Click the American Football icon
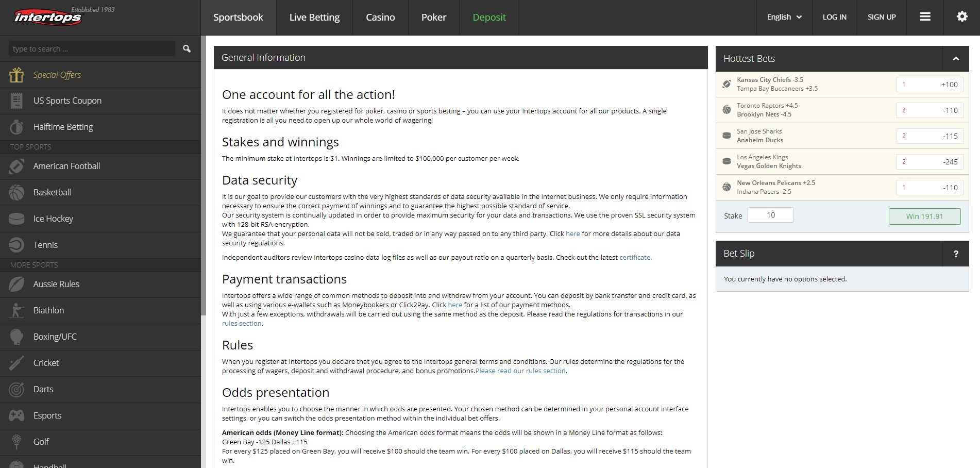 pos(16,166)
